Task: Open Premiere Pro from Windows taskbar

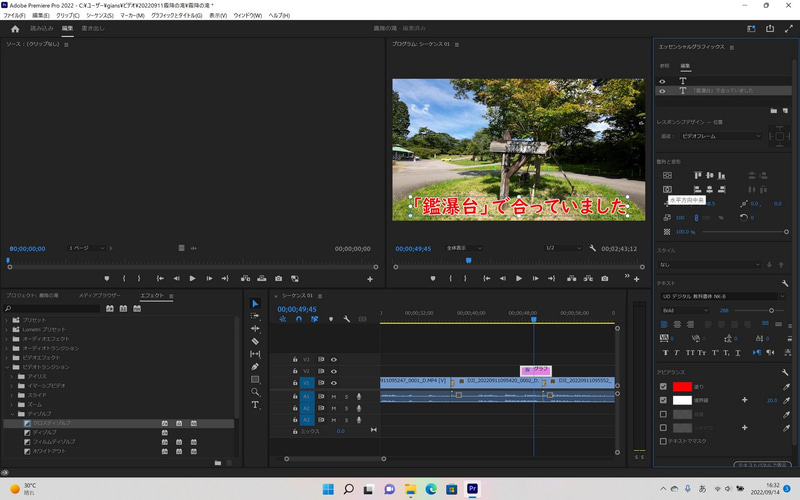Action: point(473,489)
